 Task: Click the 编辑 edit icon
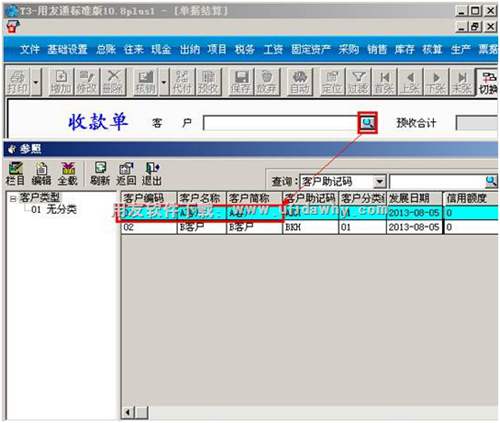point(41,174)
